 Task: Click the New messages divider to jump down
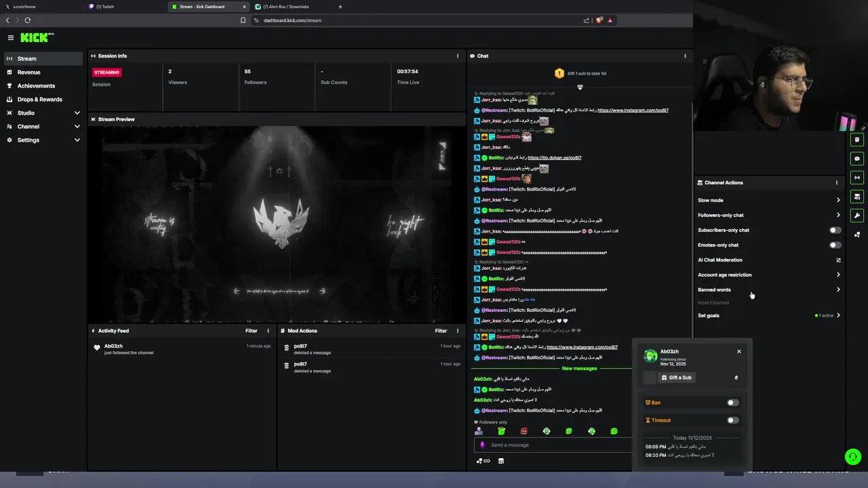pyautogui.click(x=579, y=369)
